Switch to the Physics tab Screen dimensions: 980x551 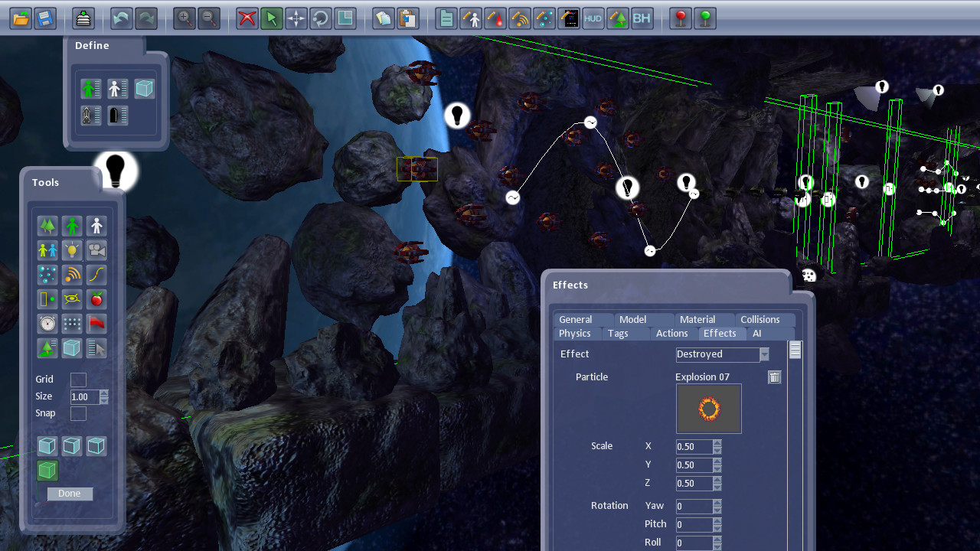coord(575,333)
